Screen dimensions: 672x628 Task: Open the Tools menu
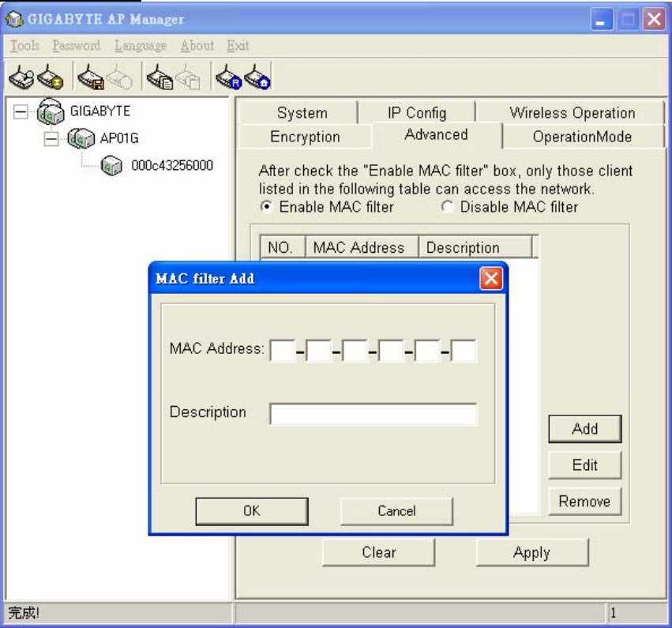tap(24, 46)
